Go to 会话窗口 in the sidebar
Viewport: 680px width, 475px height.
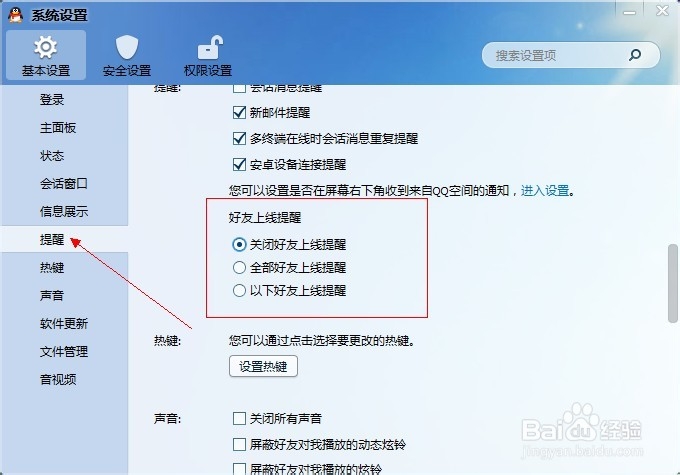coord(64,183)
